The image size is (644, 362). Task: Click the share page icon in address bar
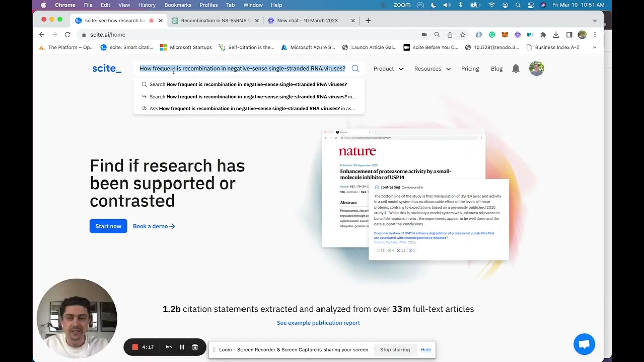coord(450,35)
